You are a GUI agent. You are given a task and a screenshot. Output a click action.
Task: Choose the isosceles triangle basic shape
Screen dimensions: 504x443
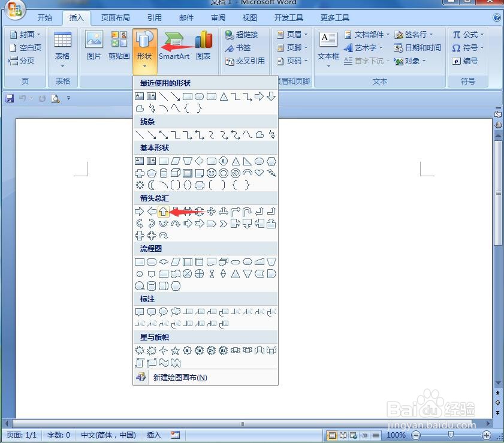[x=236, y=161]
